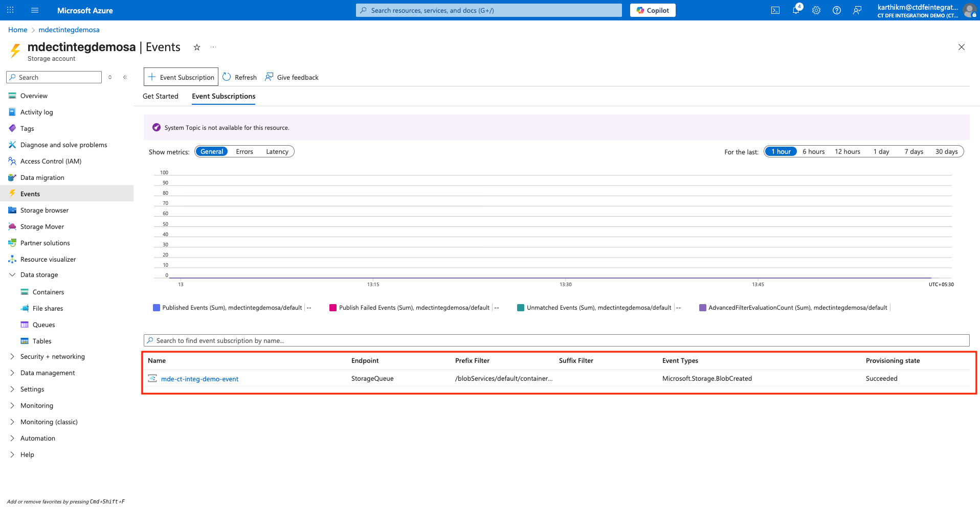Click the event subscription name search field
980x507 pixels.
click(x=556, y=341)
